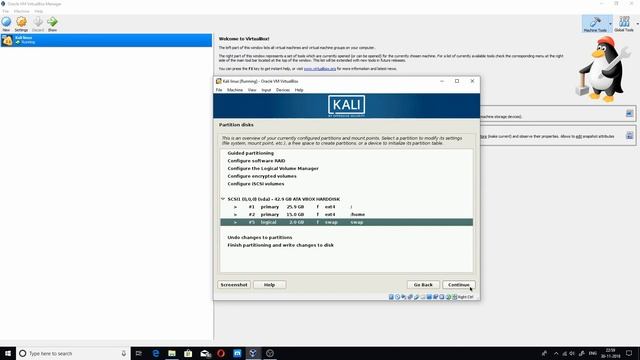Open Help menu in Kali VM window

tap(299, 90)
